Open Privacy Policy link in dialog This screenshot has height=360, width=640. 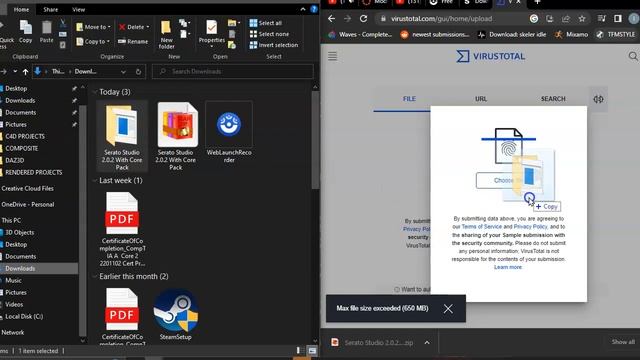(530, 227)
